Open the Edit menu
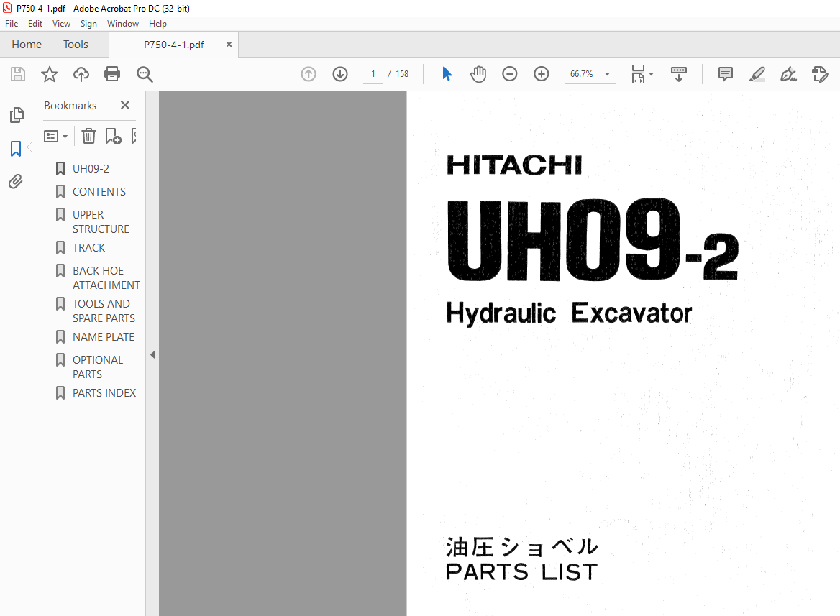Viewport: 840px width, 616px height. 35,24
